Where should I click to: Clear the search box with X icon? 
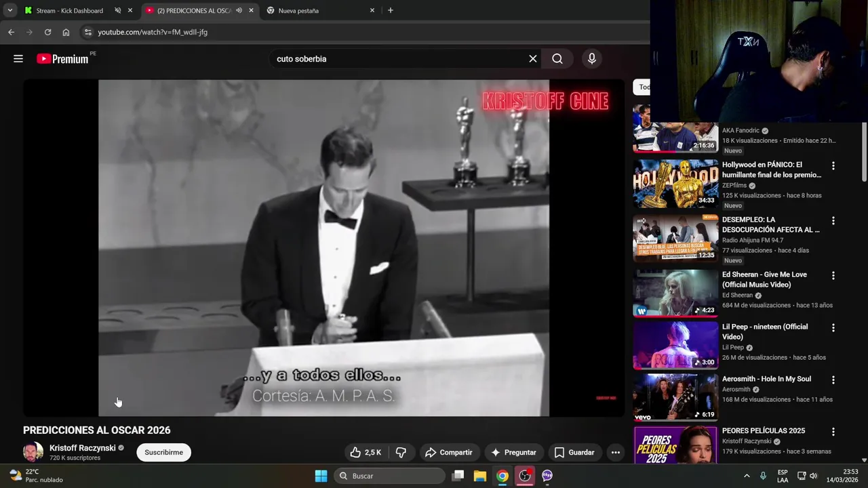point(533,59)
